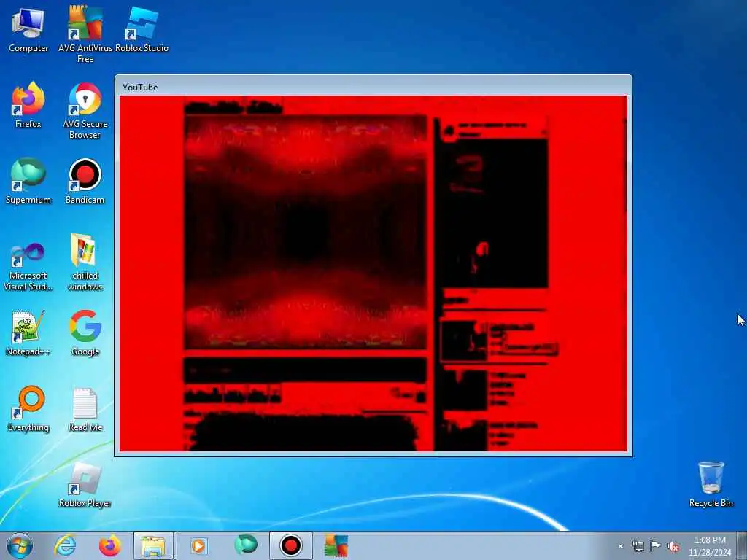Select the chilled windows folder
Viewport: 747px width, 560px height.
(85, 262)
